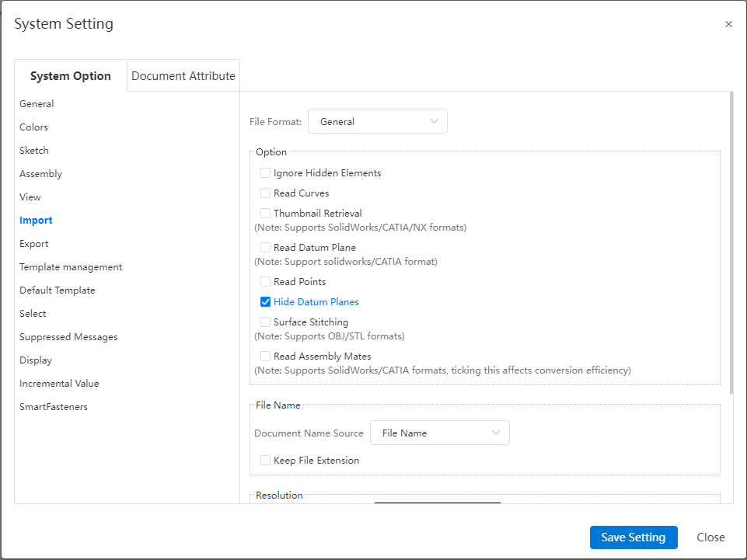Image resolution: width=747 pixels, height=560 pixels.
Task: Select General in the settings sidebar
Action: point(37,104)
